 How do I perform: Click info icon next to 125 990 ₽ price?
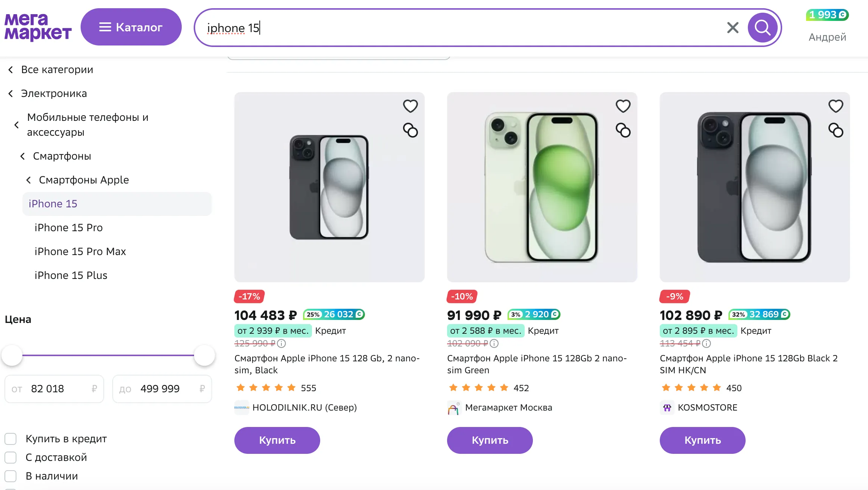tap(281, 343)
